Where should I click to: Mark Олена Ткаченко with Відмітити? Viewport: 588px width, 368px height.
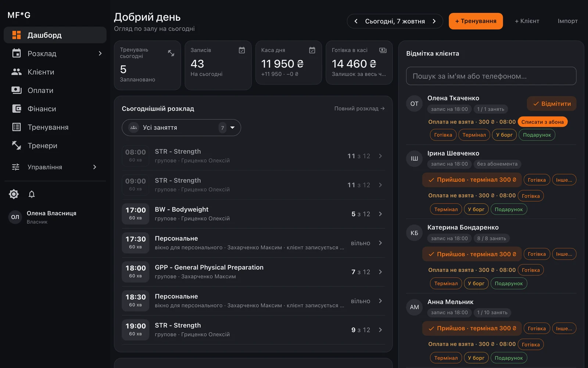[x=552, y=104]
